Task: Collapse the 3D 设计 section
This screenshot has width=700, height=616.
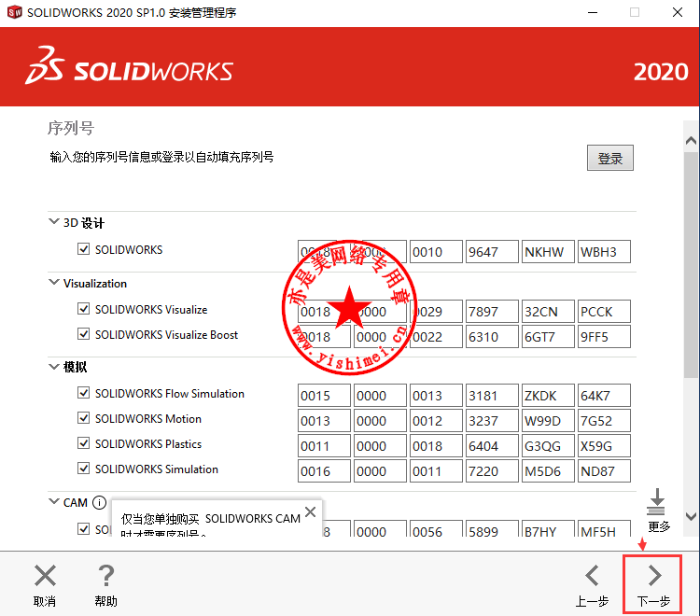Action: pyautogui.click(x=53, y=223)
